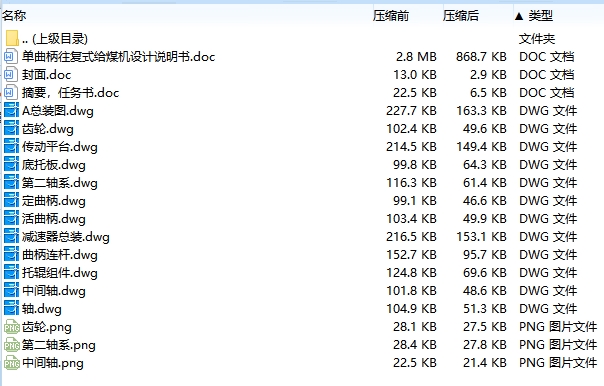
Task: Select the PNG icon for 齿轮.png
Action: (x=12, y=327)
